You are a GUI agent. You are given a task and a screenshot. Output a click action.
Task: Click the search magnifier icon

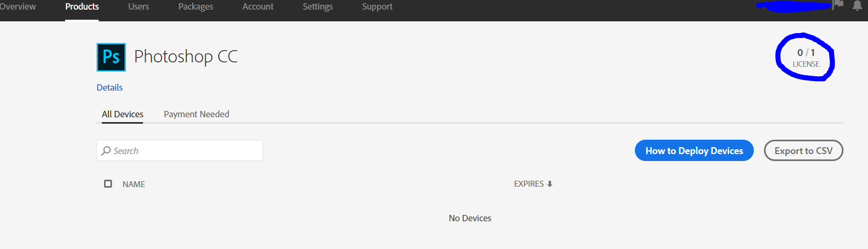106,151
